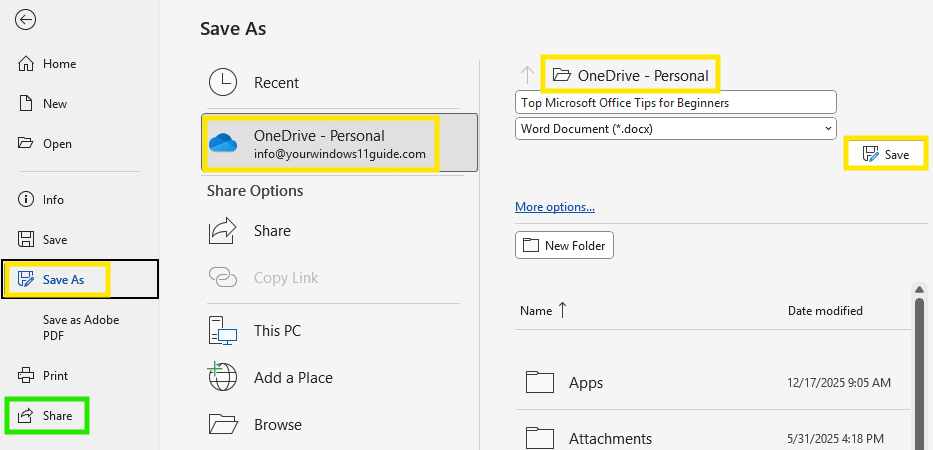Sort by the Name column header
Image resolution: width=933 pixels, height=450 pixels.
point(543,310)
